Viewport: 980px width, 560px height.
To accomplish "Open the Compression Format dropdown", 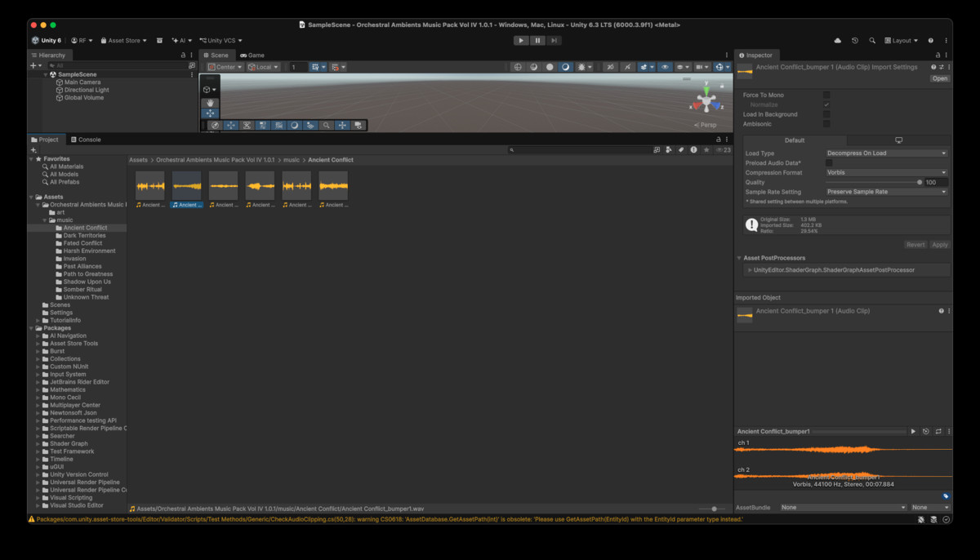I will click(x=887, y=172).
